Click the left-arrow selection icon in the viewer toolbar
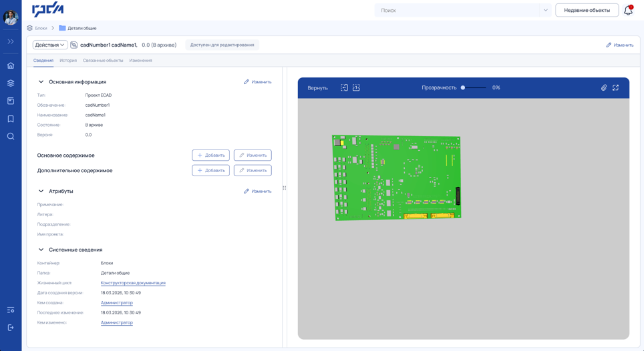644x351 pixels. tap(344, 88)
